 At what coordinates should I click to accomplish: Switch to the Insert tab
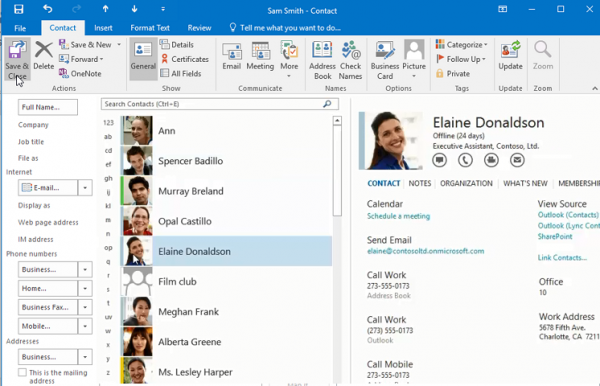click(x=103, y=28)
